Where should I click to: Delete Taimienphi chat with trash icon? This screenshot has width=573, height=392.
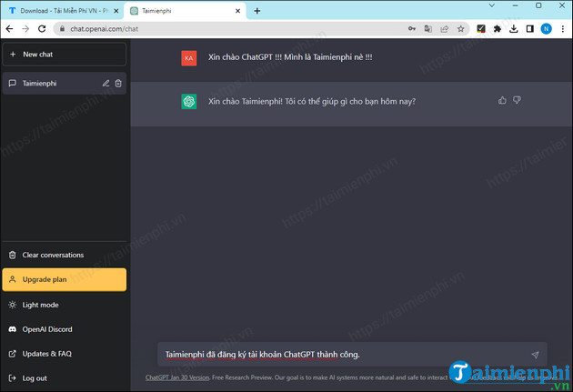pyautogui.click(x=118, y=84)
